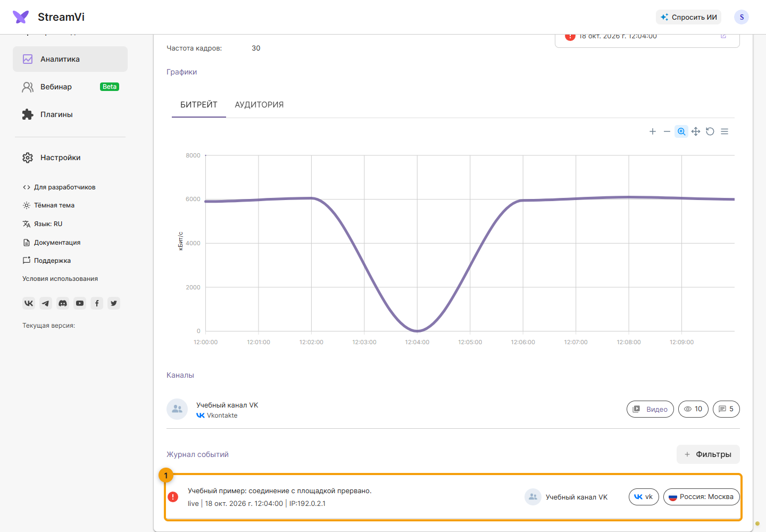
Task: Expand the Фильтры panel
Action: pos(708,454)
